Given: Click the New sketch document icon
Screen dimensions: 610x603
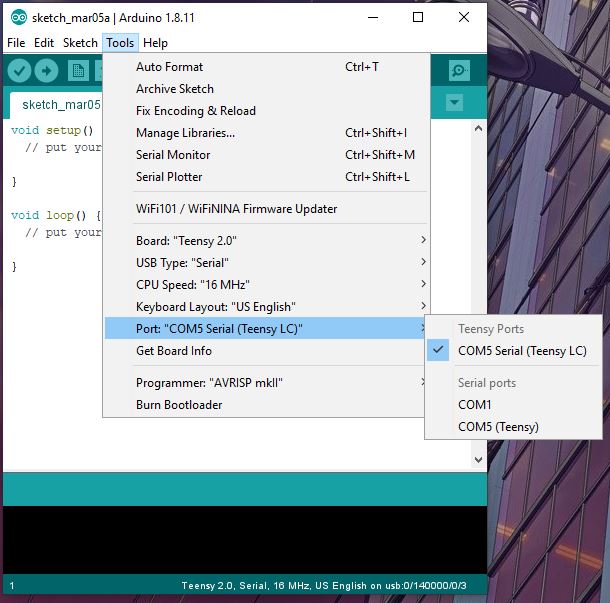Looking at the screenshot, I should [77, 70].
